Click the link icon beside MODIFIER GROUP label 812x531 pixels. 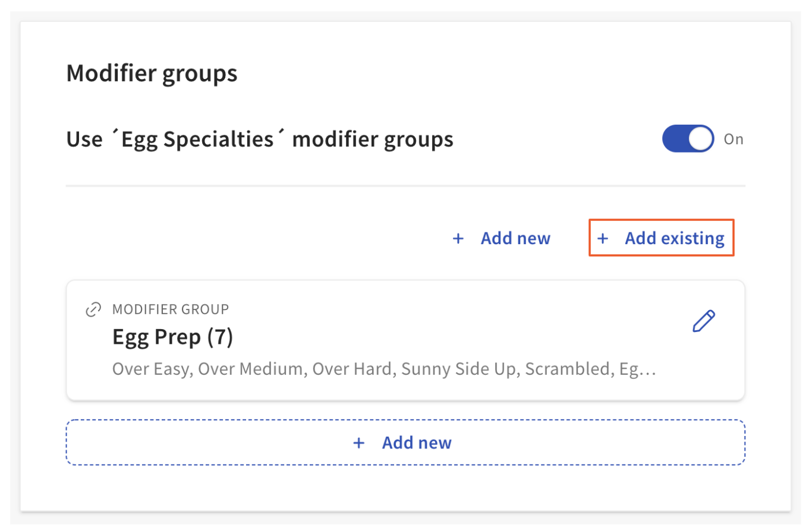tap(92, 309)
